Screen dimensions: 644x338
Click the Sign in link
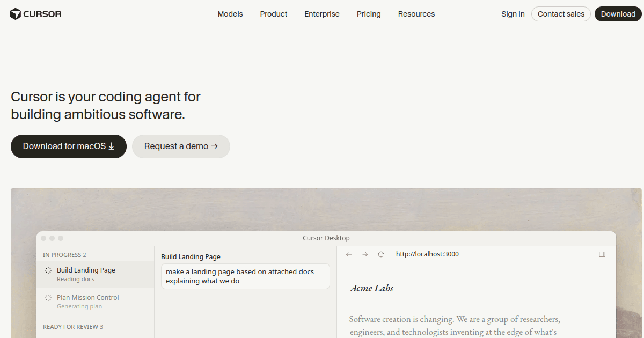click(513, 14)
